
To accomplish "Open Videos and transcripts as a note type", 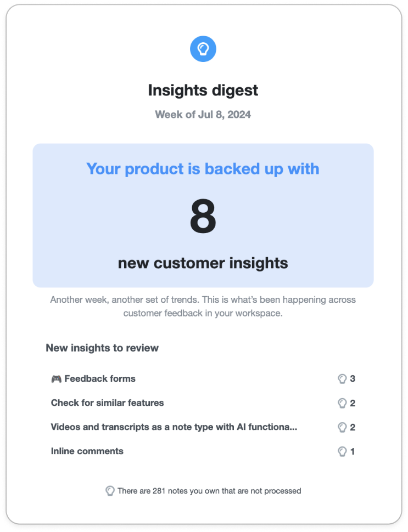I will pos(174,427).
